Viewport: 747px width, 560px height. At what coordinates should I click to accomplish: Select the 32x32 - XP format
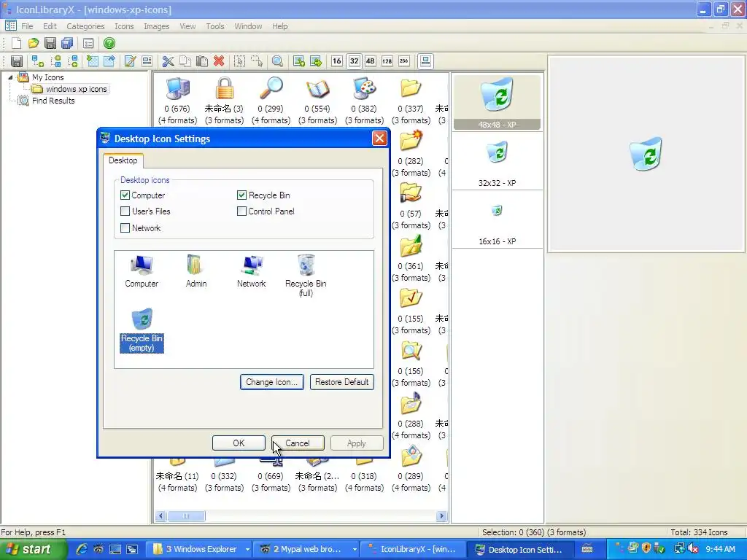tap(497, 162)
